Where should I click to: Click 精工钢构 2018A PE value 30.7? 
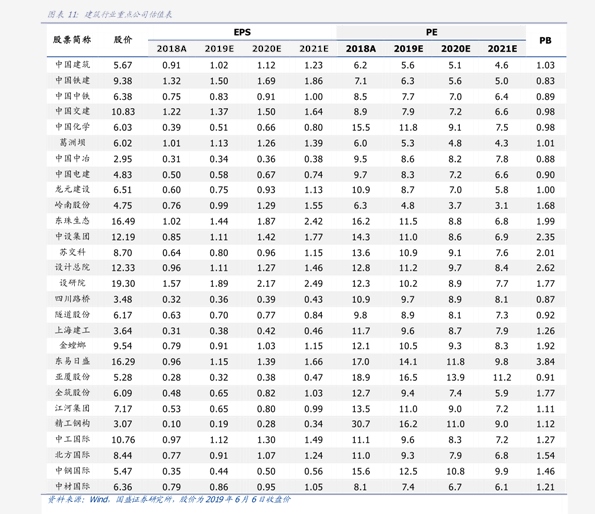pyautogui.click(x=360, y=424)
